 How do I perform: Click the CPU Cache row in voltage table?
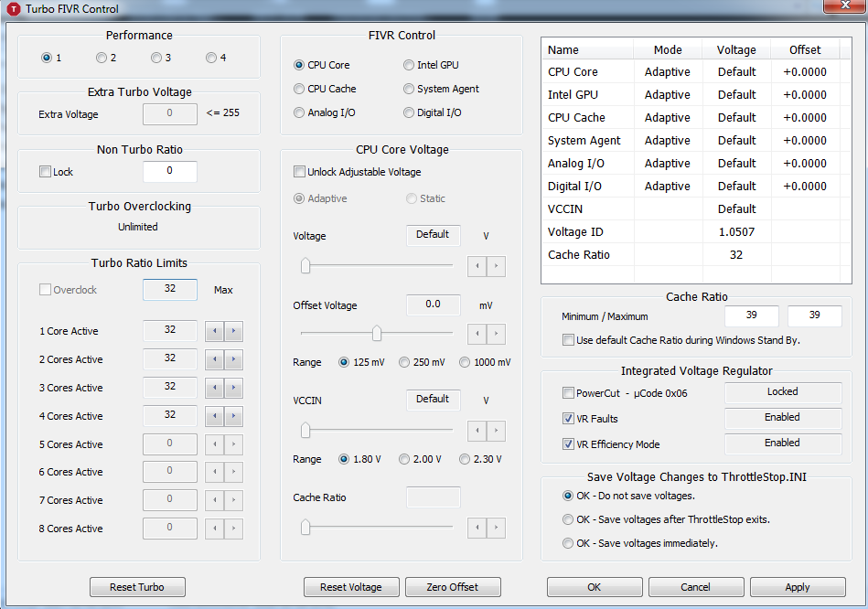(696, 117)
